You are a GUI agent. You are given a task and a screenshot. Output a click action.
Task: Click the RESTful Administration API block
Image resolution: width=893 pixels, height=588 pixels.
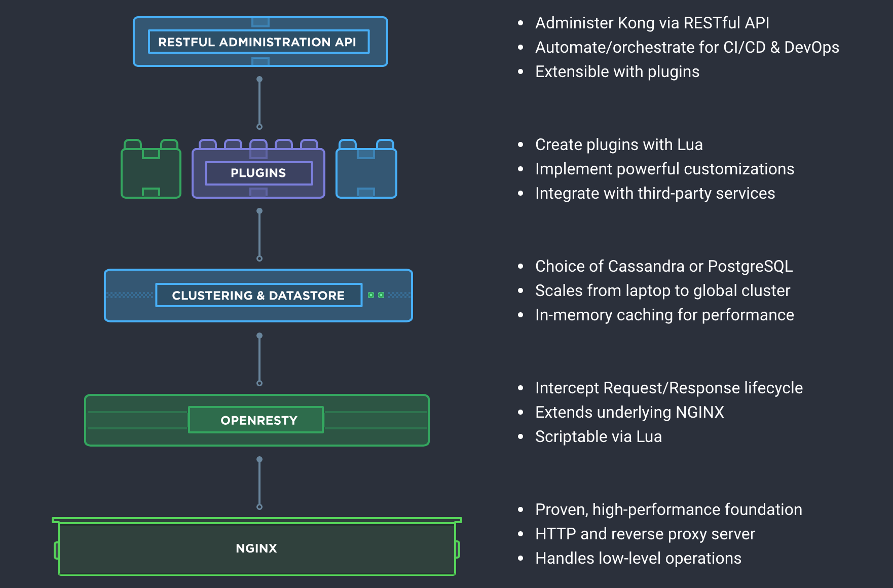tap(260, 42)
